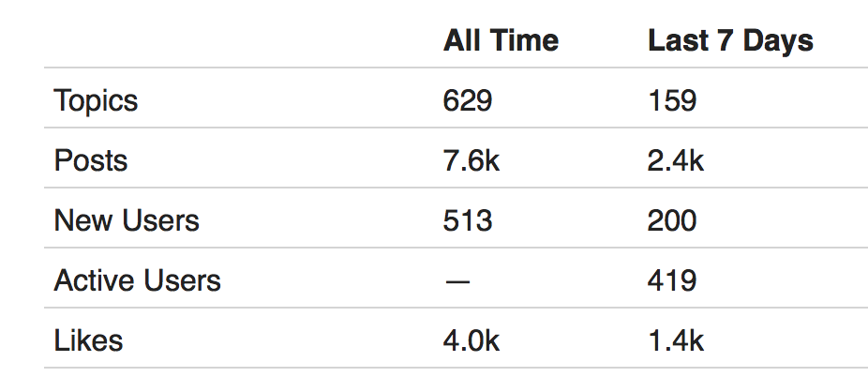Click the word Users in Active Users
868x392 pixels.
(x=182, y=280)
